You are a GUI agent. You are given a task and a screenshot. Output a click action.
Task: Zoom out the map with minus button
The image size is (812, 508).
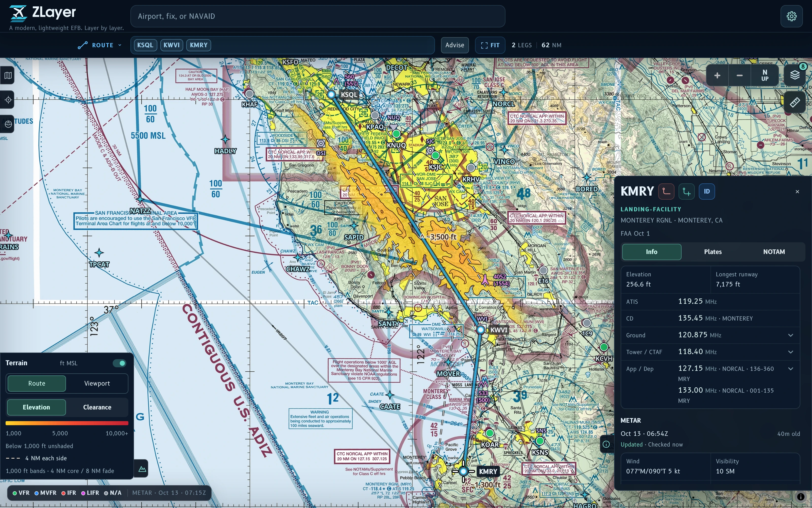739,75
